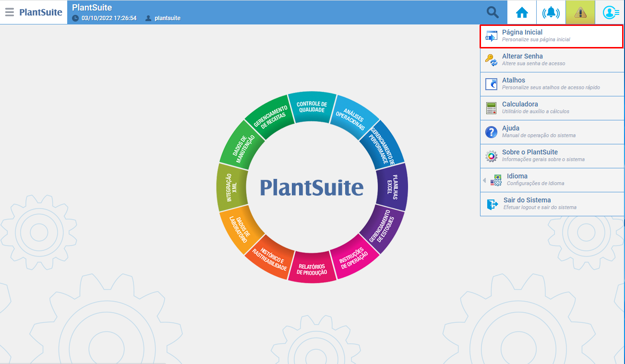Screen dimensions: 625x364
Task: Open Sobre o PlantSuite menu entry
Action: [x=552, y=156]
